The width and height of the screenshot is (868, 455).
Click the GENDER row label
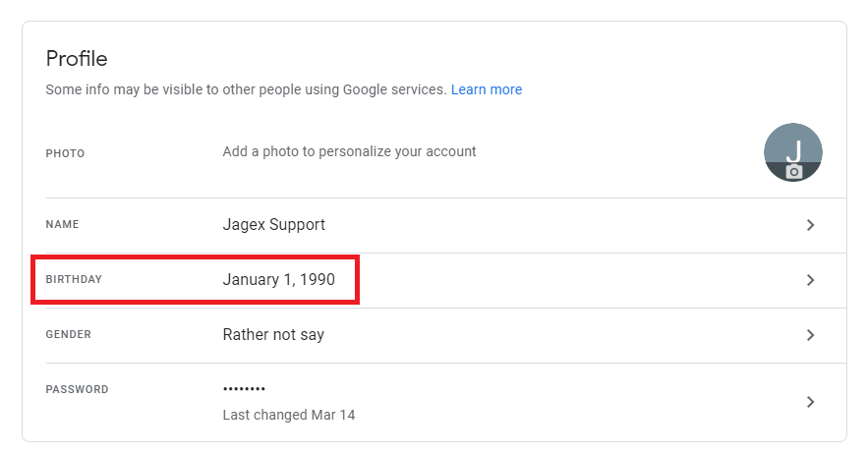(x=69, y=334)
